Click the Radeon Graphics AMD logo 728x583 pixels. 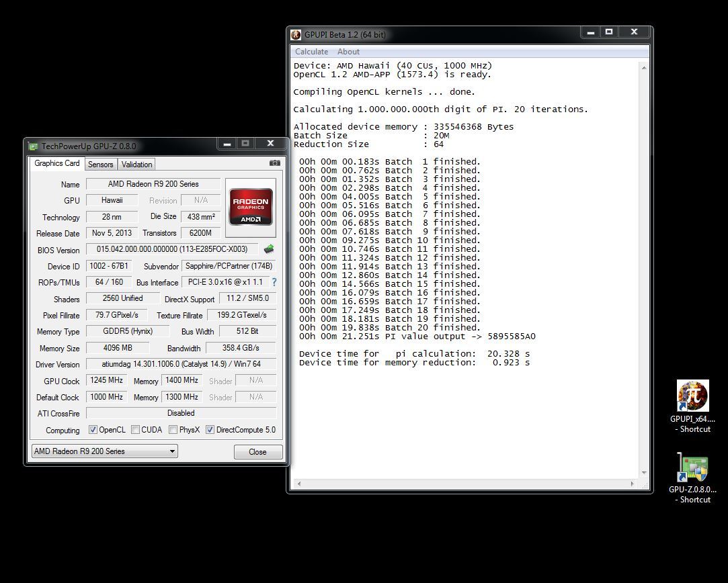click(251, 207)
